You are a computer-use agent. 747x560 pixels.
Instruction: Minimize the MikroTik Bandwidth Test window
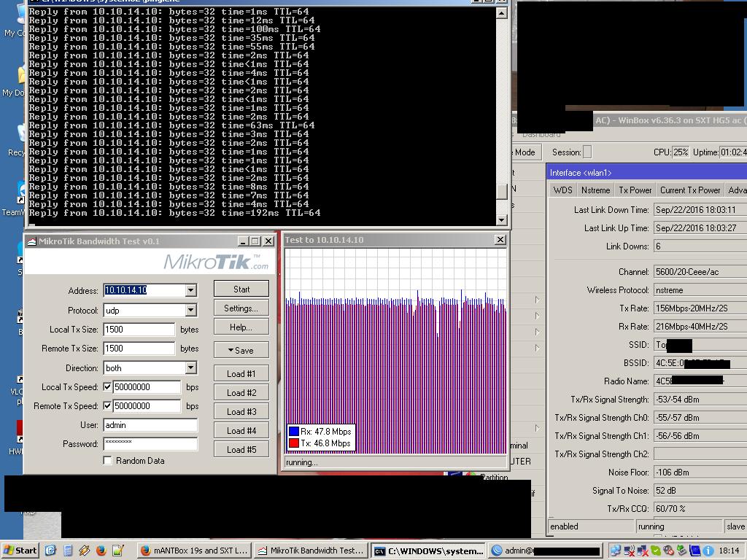click(242, 241)
